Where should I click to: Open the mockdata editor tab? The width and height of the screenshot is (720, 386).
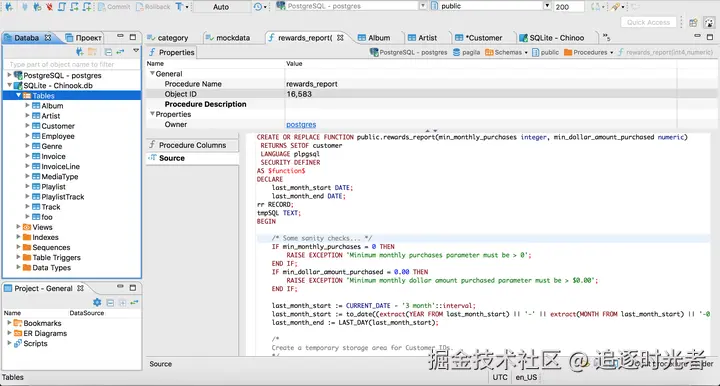[228, 38]
